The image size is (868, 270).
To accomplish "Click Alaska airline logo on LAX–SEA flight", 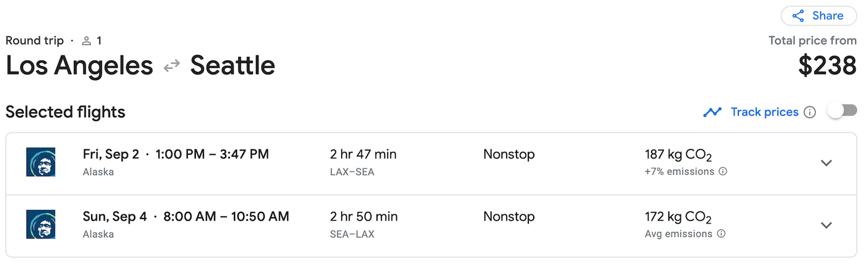I will [41, 162].
